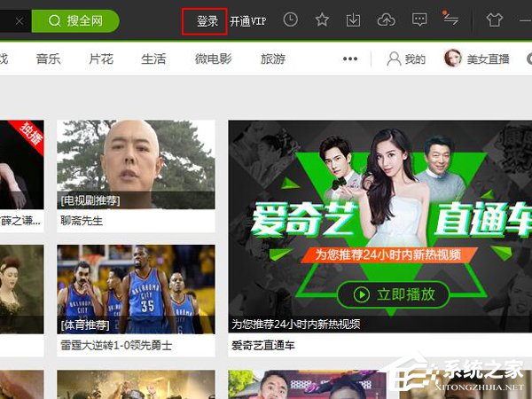Click the user silhouette icon beside 我的
This screenshot has width=532, height=399.
click(x=394, y=59)
